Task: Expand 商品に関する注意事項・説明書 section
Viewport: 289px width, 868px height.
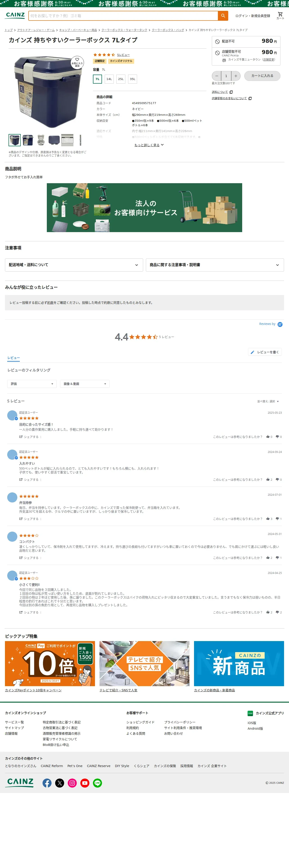Action: point(215,265)
